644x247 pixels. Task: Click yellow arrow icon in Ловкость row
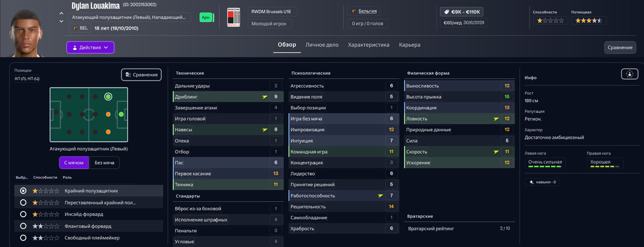coord(496,118)
